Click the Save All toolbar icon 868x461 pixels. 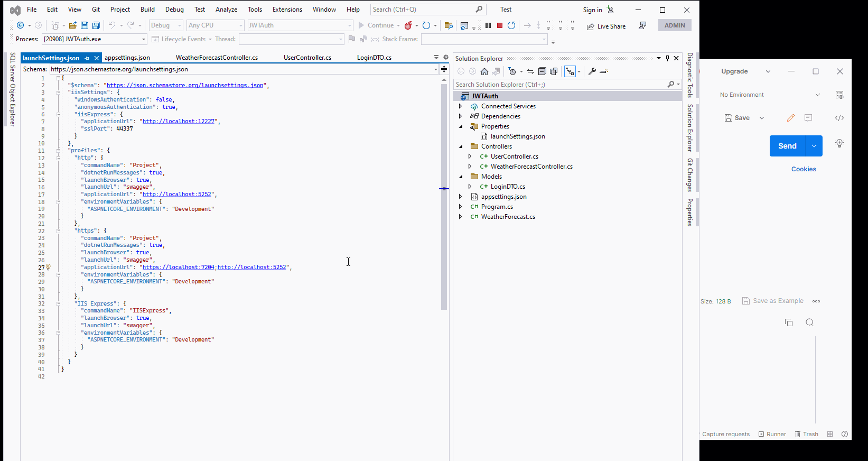[x=96, y=25]
